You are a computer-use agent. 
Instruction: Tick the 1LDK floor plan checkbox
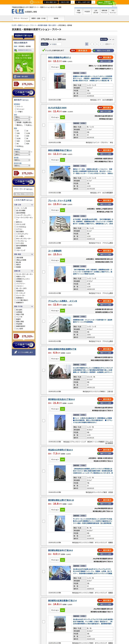point(25,133)
